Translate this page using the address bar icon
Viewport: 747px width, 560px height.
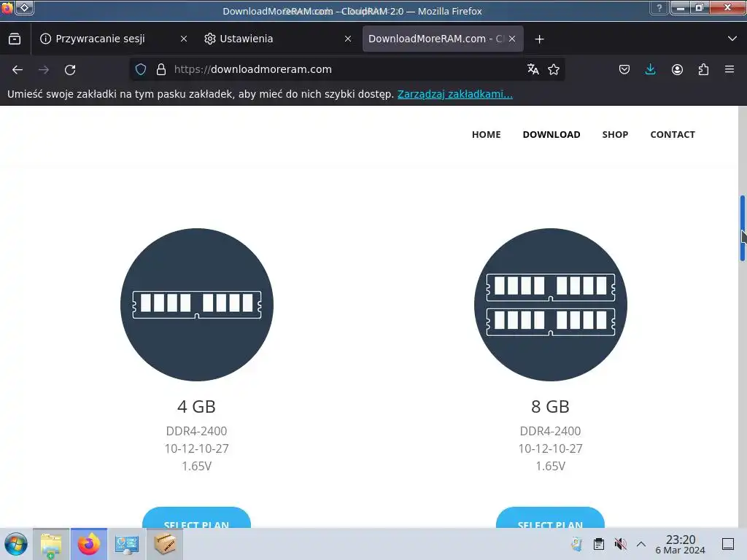tap(533, 69)
